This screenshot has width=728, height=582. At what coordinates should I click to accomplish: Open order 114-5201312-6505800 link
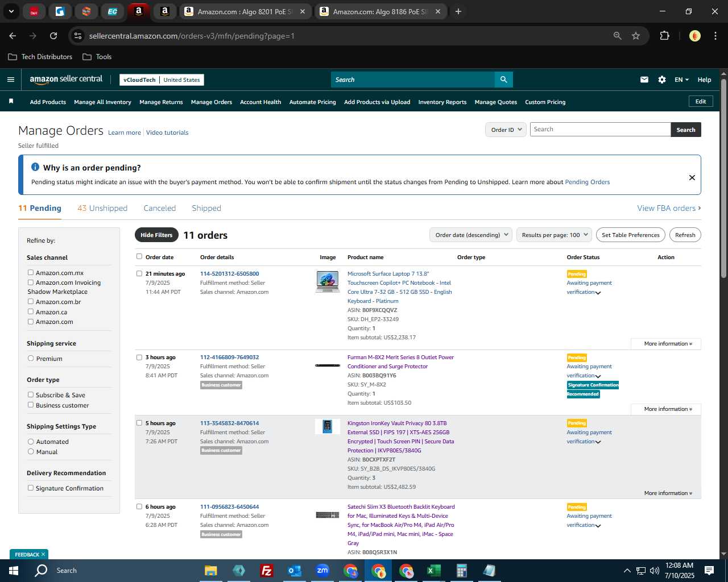coord(229,273)
